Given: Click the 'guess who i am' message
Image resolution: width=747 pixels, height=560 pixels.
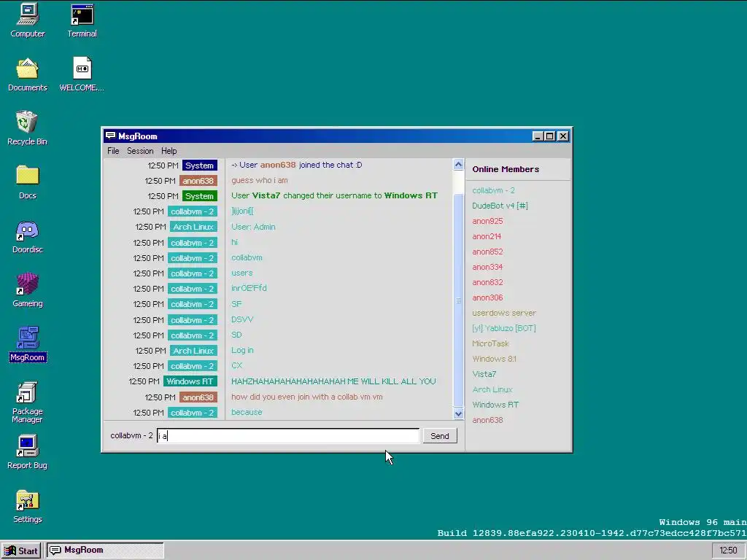Looking at the screenshot, I should pos(259,180).
